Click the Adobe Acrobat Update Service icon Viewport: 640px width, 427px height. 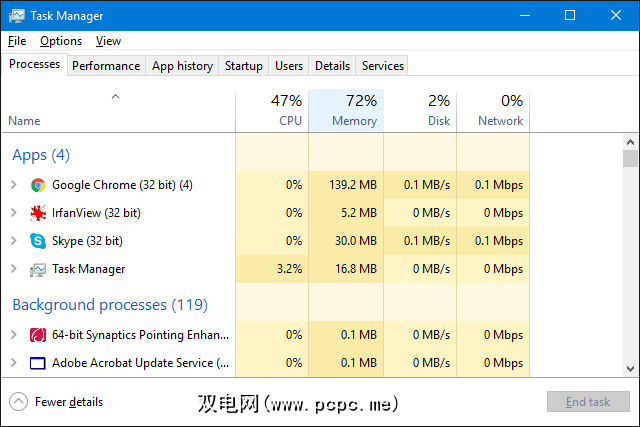[38, 363]
